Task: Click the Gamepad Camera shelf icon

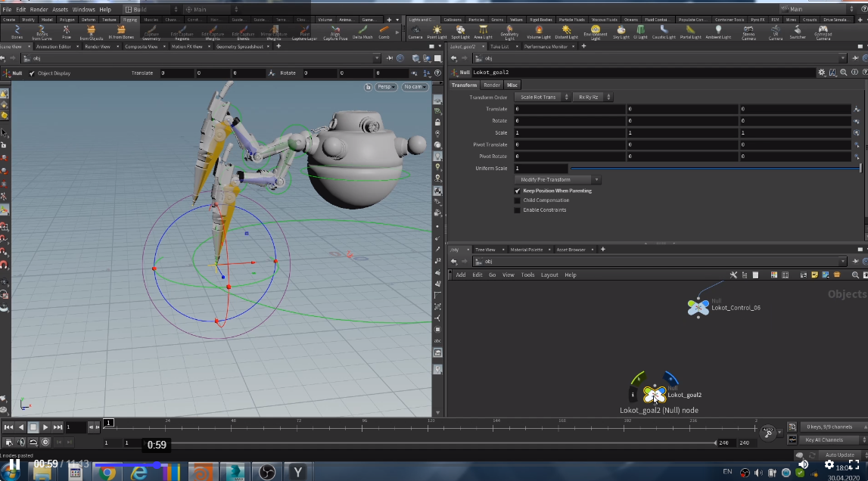Action: pos(823,31)
